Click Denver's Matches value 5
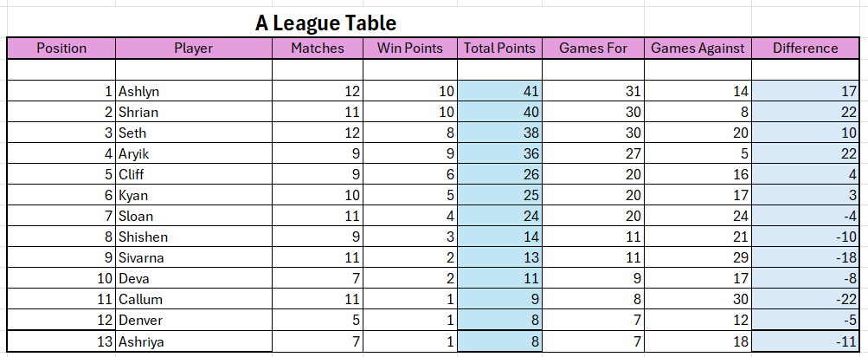This screenshot has height=357, width=868. click(318, 320)
